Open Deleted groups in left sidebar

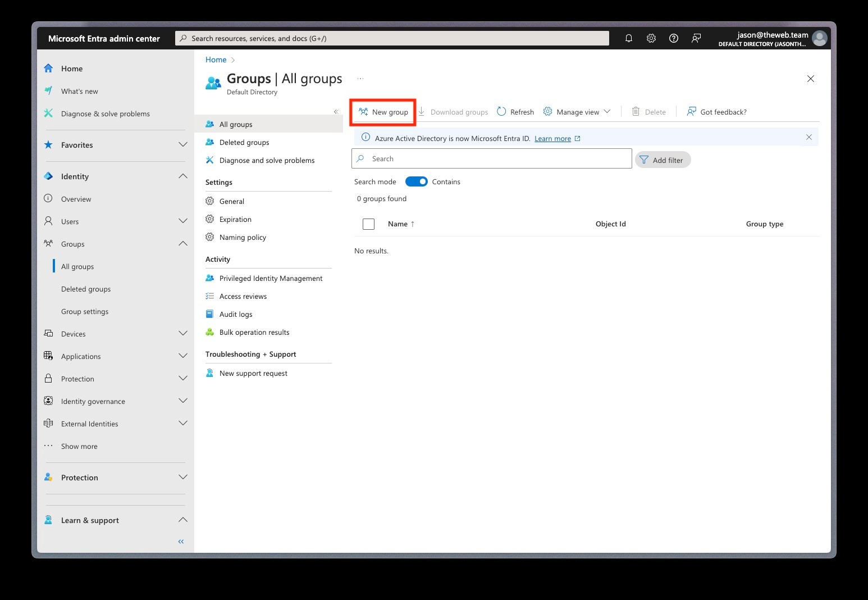tap(86, 289)
